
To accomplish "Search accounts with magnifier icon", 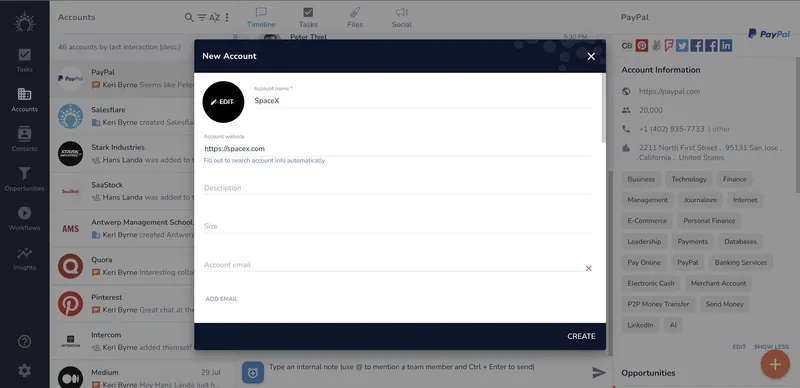I will 189,17.
